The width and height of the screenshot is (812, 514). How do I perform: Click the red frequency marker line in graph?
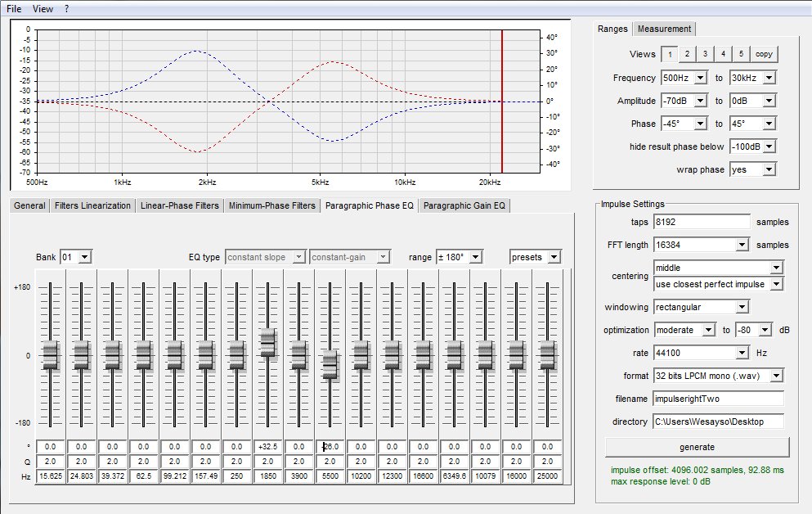502,101
